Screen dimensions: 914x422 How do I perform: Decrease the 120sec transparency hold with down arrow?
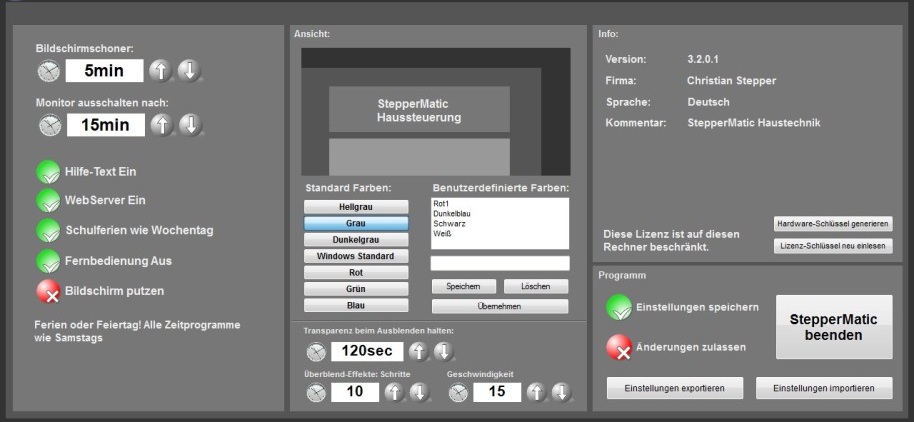443,351
